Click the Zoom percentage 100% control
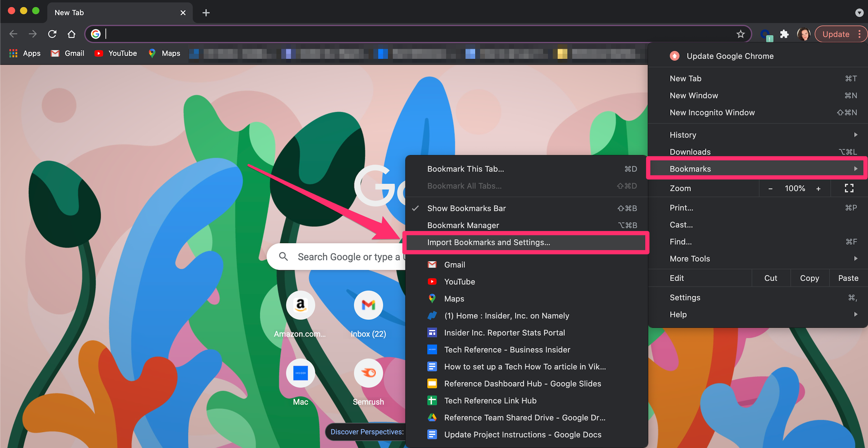The height and width of the screenshot is (448, 868). point(794,188)
